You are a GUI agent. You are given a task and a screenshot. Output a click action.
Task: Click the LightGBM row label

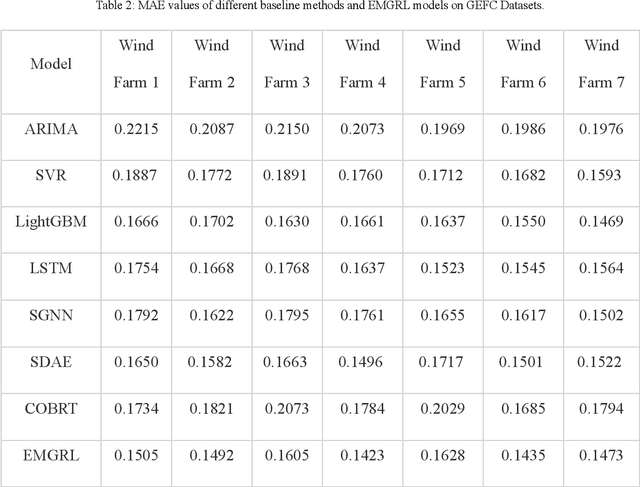point(51,221)
